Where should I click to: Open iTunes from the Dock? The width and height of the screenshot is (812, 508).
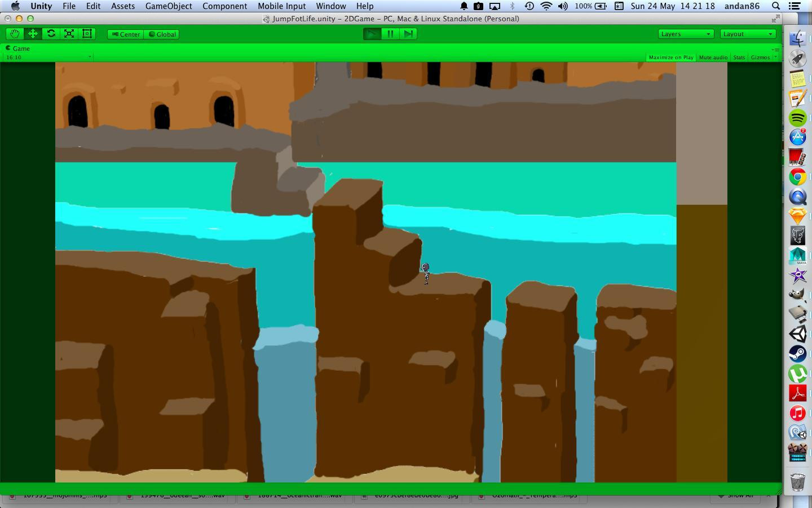797,413
